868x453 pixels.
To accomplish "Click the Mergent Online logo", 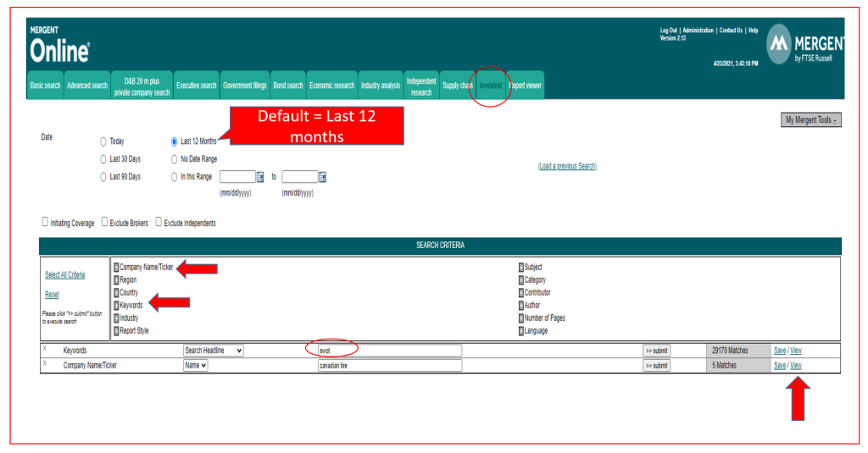I will [x=59, y=45].
